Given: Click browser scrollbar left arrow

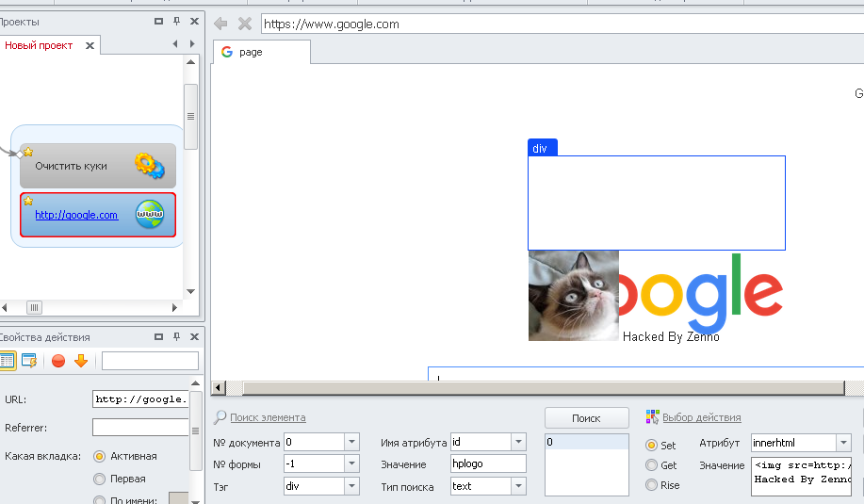Looking at the screenshot, I should coord(219,388).
